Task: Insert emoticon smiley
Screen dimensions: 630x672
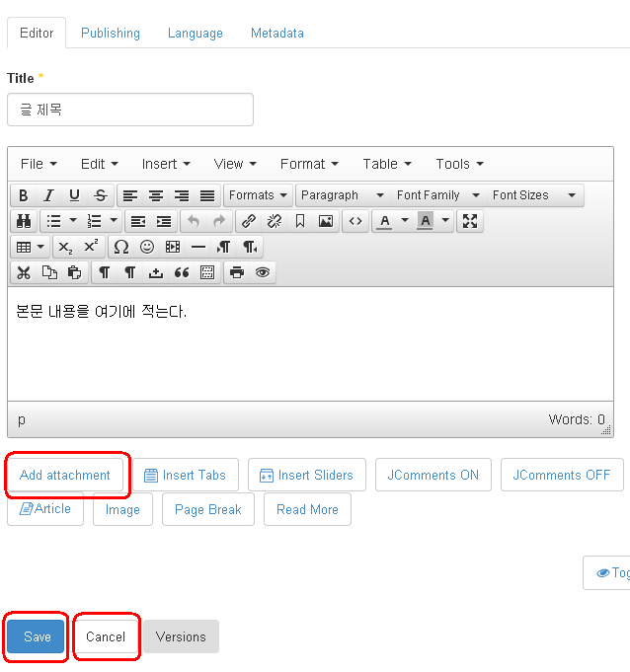Action: (147, 247)
